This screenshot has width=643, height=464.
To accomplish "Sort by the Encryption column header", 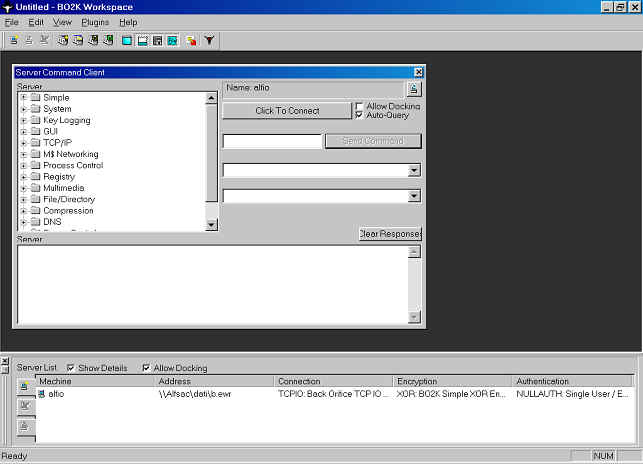I will point(452,381).
